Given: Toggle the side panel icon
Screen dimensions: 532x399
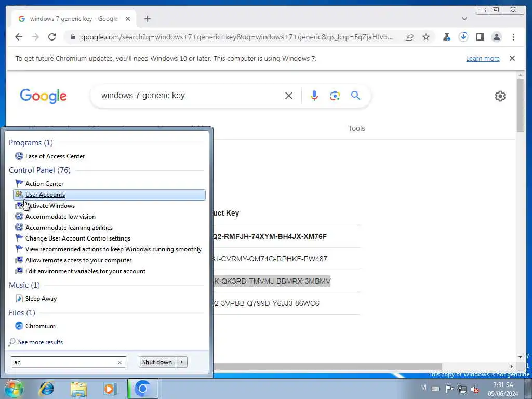Looking at the screenshot, I should pos(480,37).
